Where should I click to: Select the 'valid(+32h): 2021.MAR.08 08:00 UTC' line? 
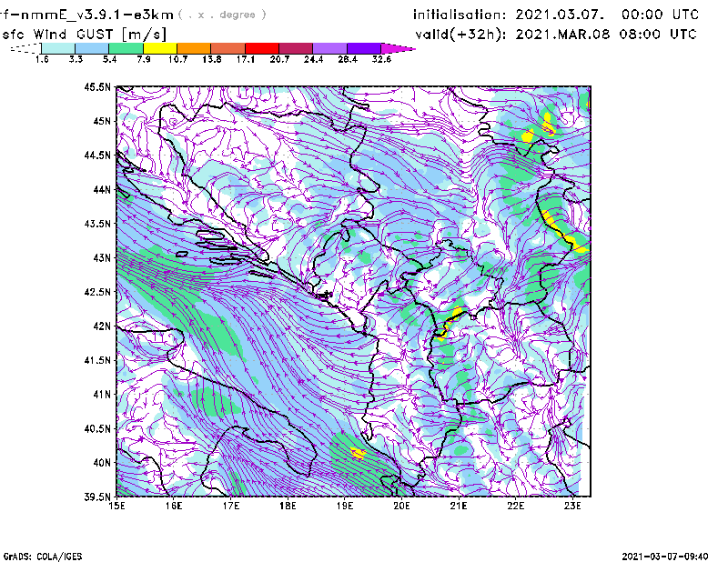point(556,35)
